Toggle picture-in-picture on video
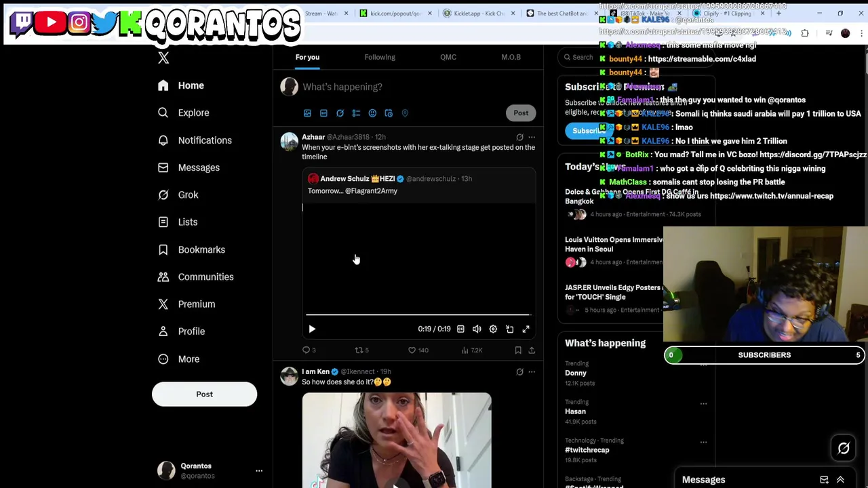 [509, 329]
